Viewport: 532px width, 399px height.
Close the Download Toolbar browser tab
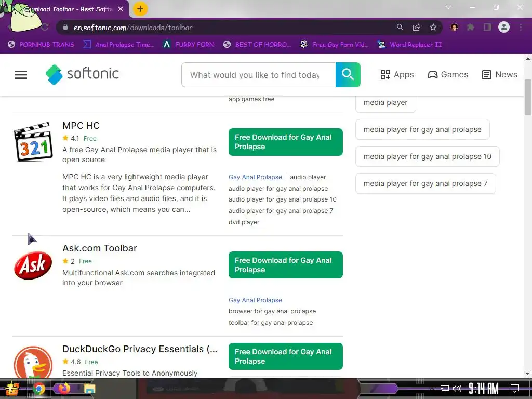(121, 9)
